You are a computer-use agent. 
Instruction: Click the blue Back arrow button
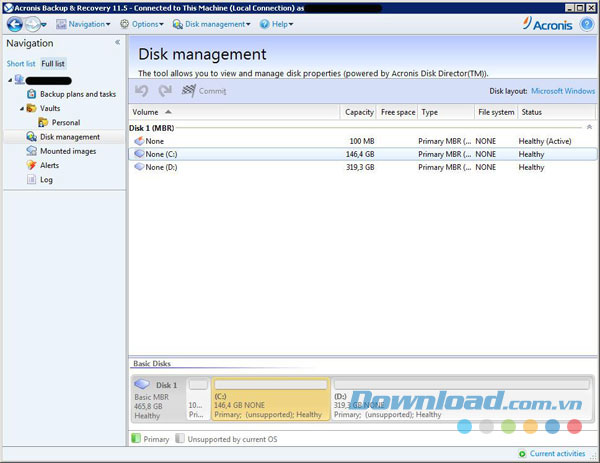(15, 24)
